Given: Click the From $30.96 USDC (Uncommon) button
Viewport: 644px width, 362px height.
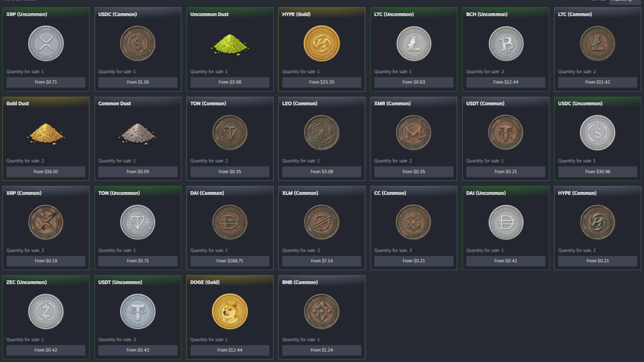Looking at the screenshot, I should click(x=598, y=172).
